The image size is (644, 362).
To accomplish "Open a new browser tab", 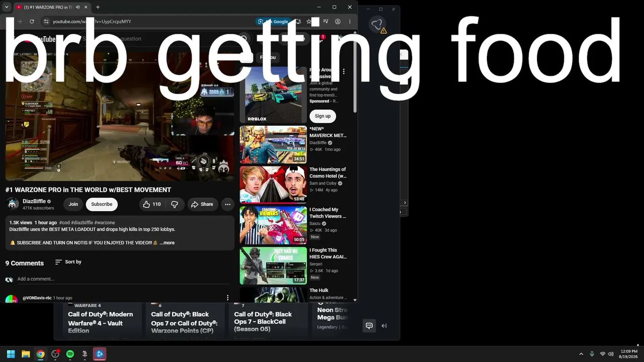I will click(98, 7).
